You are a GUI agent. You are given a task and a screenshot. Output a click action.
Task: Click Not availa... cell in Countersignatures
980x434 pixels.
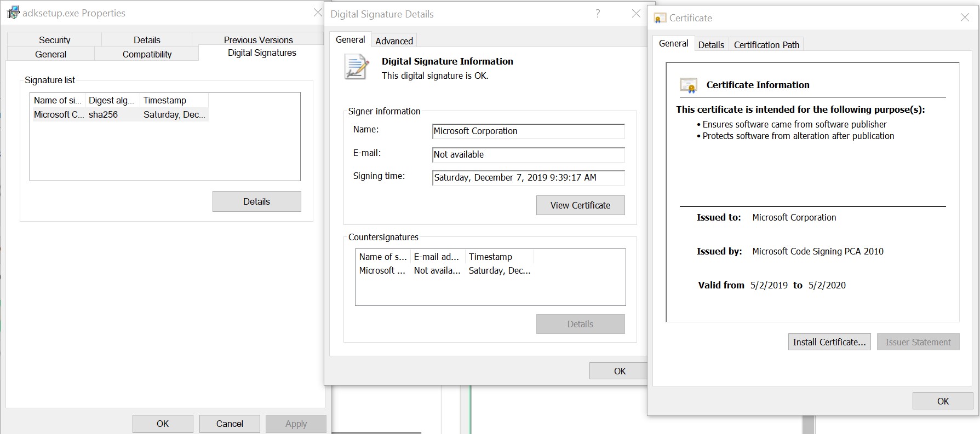437,270
